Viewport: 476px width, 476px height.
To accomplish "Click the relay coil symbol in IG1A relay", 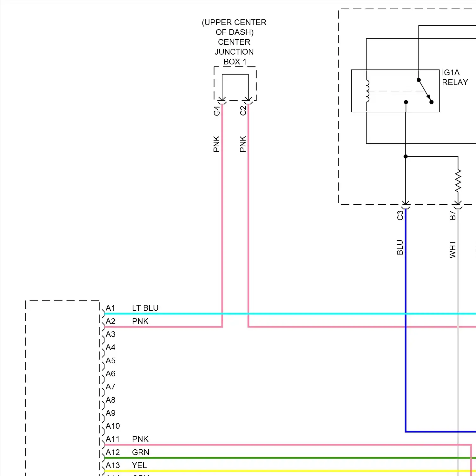I will (x=367, y=91).
